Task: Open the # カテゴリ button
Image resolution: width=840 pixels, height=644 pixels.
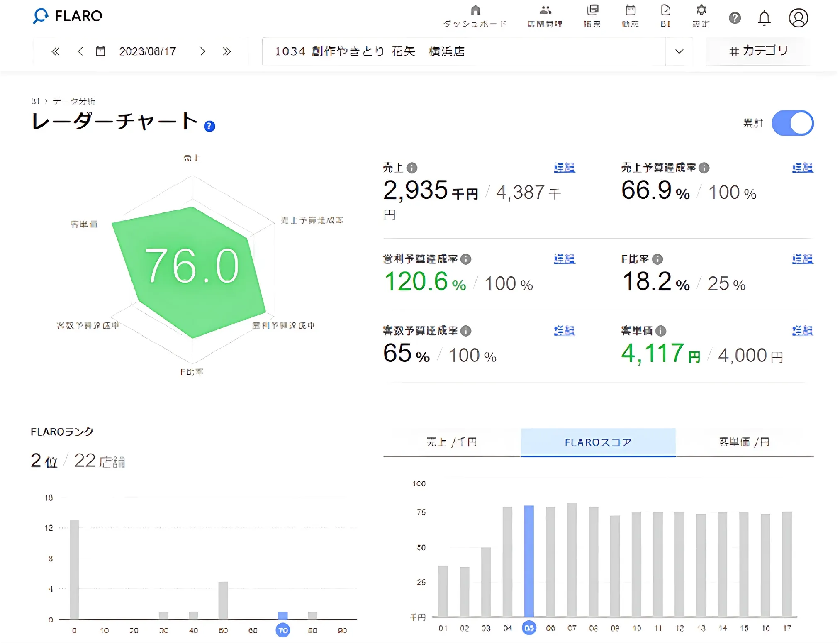Action: (758, 51)
